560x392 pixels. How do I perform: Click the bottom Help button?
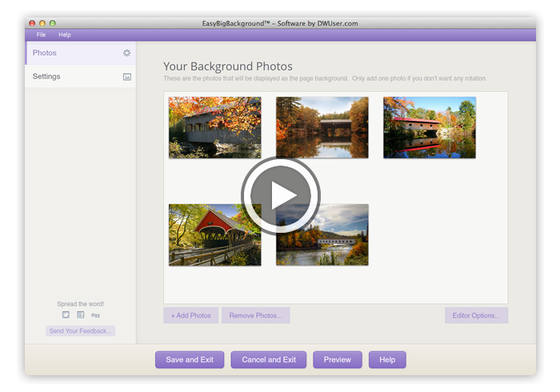coord(387,360)
